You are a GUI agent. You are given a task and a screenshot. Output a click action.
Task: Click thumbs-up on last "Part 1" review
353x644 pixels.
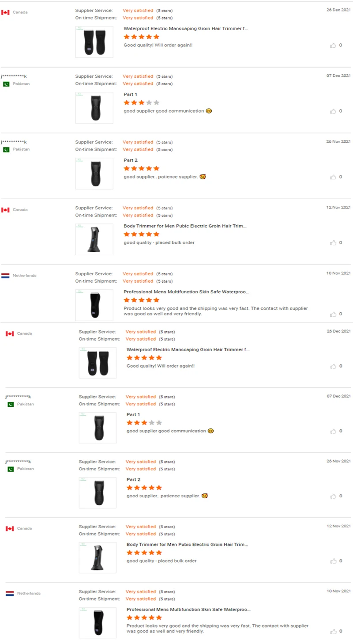[x=333, y=431]
